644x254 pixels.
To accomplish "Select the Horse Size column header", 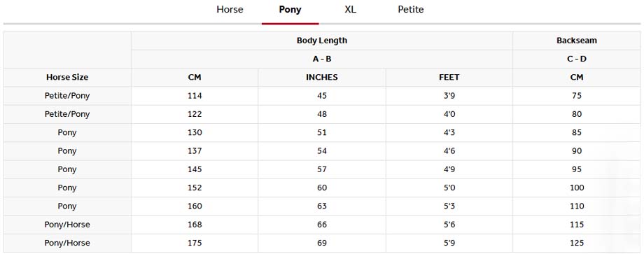I will click(67, 77).
